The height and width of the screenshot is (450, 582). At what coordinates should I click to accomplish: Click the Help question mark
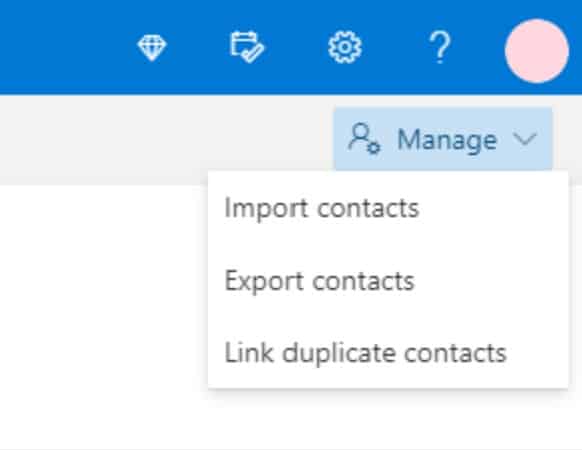click(440, 47)
